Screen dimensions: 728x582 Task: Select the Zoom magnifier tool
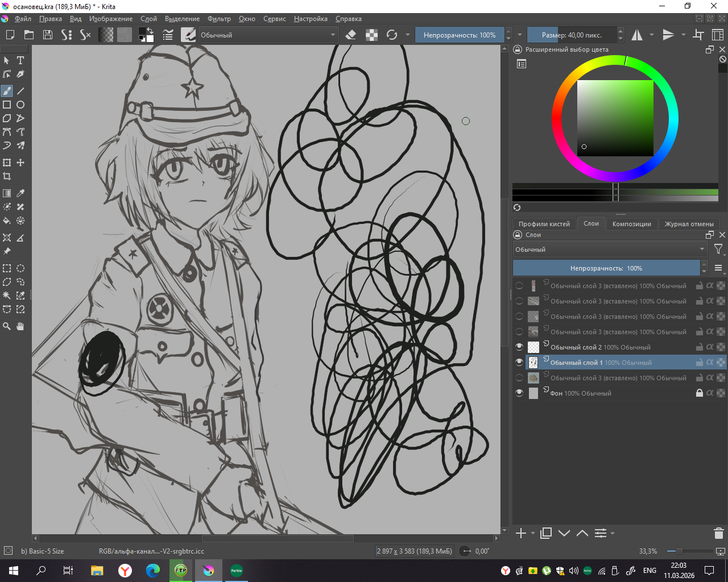(7, 326)
